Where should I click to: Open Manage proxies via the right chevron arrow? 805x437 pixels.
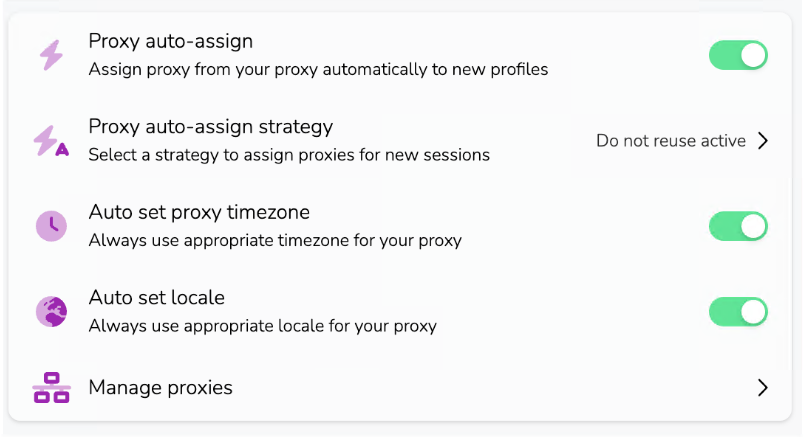(x=763, y=388)
